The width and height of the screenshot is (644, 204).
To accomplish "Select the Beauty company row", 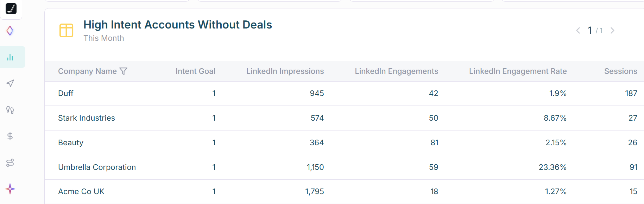I will [71, 142].
